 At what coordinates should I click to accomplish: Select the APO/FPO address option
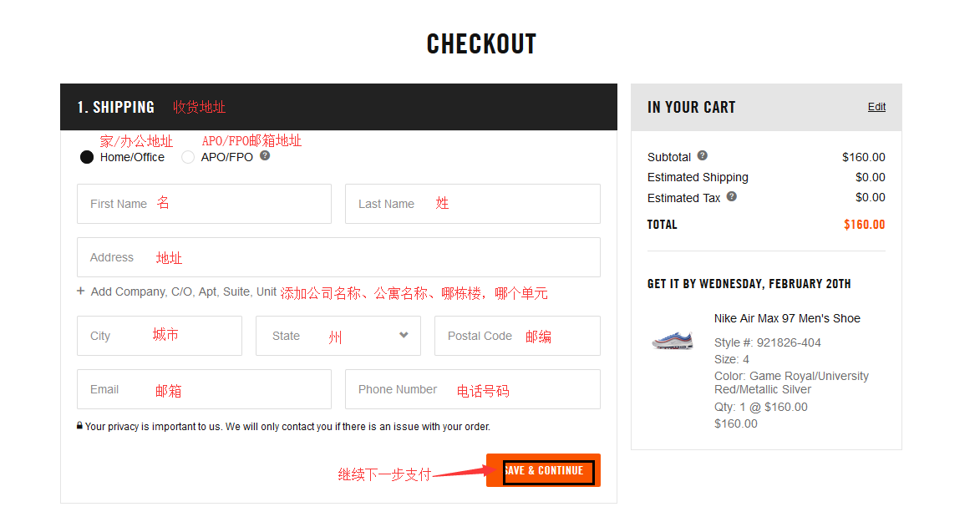(188, 157)
